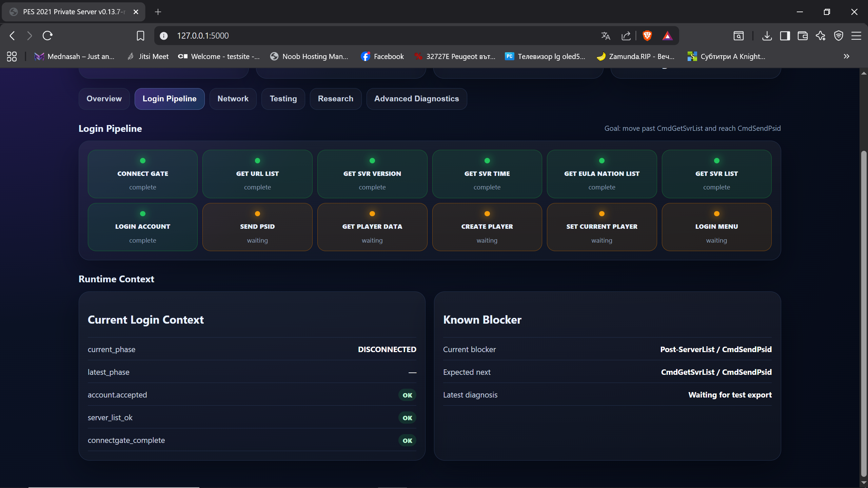The image size is (868, 488).
Task: Open Welcome - testsite bookmark
Action: 219,56
